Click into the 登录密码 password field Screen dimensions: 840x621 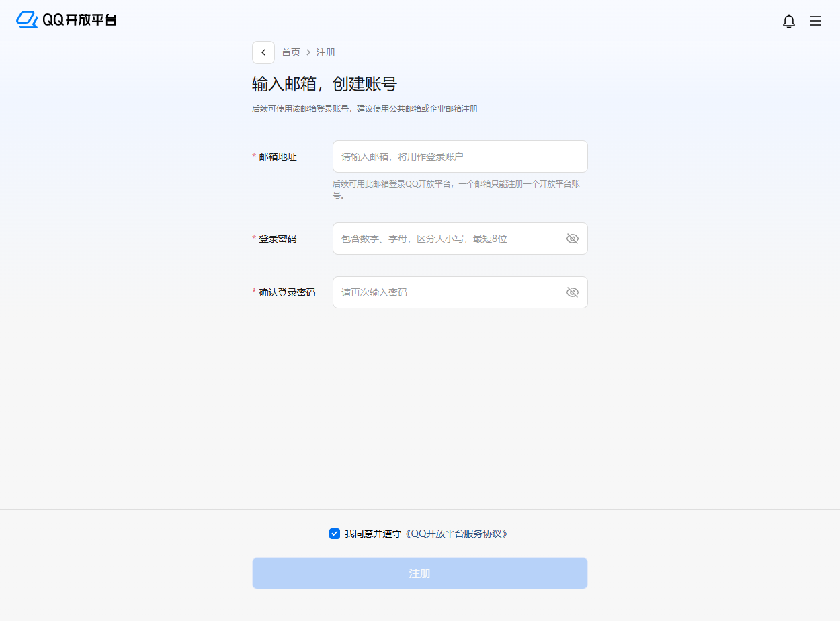coord(447,239)
